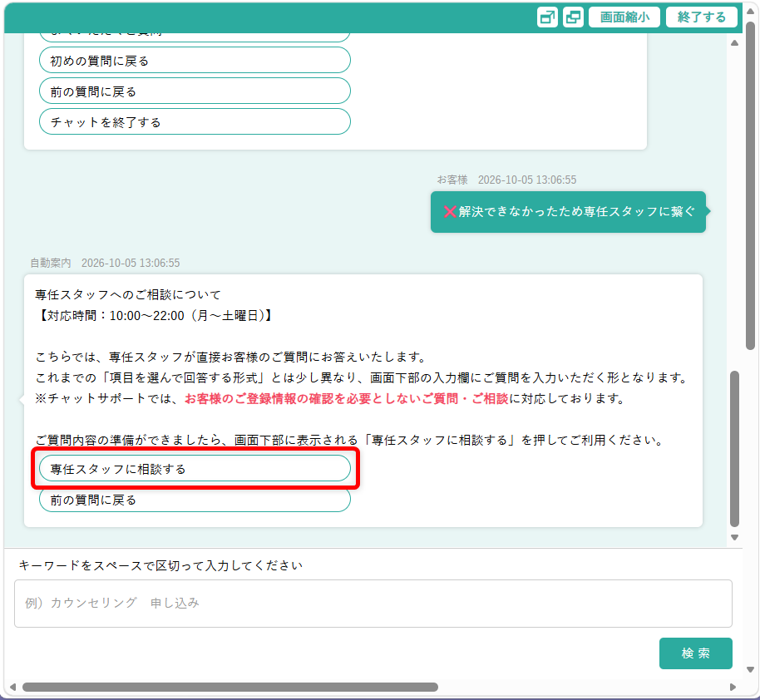
Task: Click the red X icon in customer message
Action: coord(450,211)
